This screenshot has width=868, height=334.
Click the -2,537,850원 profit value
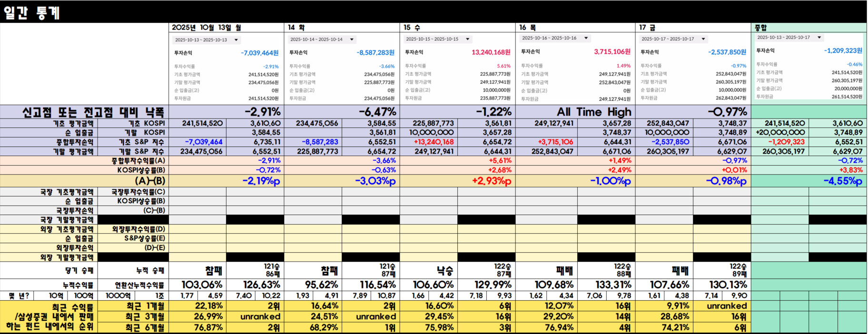727,52
